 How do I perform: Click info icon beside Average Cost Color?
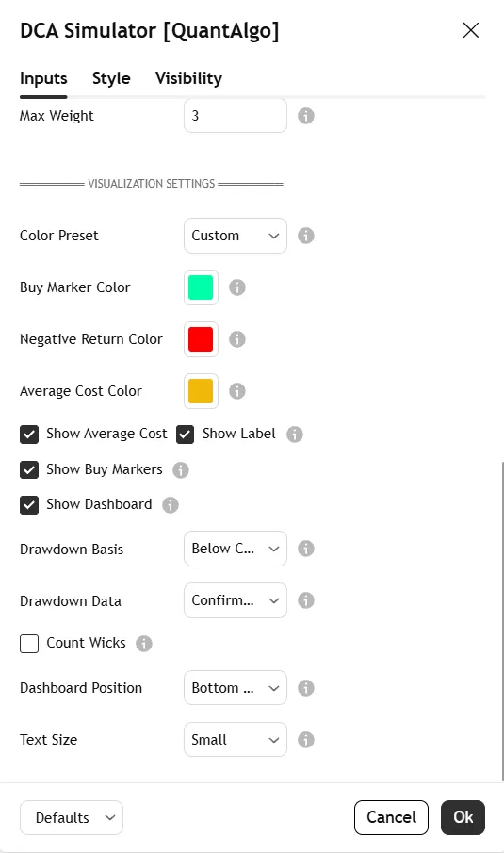point(237,390)
